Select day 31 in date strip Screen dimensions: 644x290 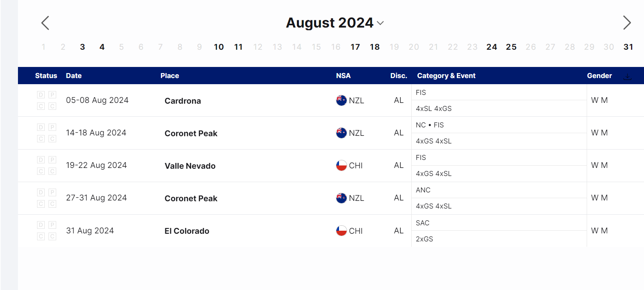point(628,47)
